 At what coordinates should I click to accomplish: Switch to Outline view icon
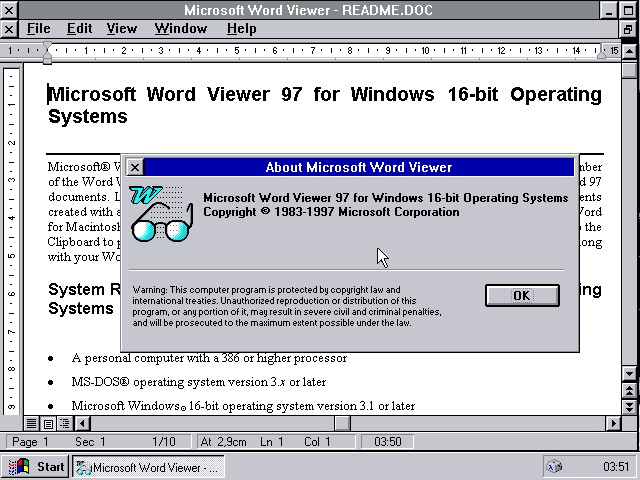tap(64, 423)
